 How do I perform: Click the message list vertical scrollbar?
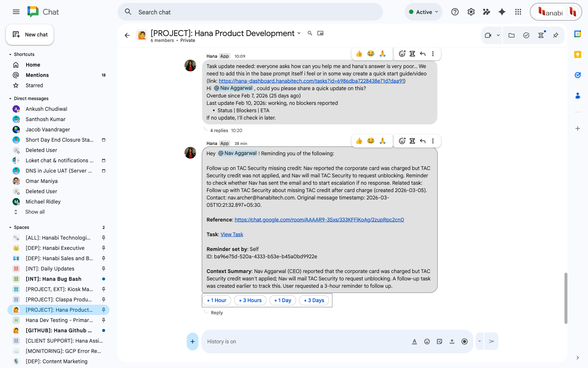566,298
